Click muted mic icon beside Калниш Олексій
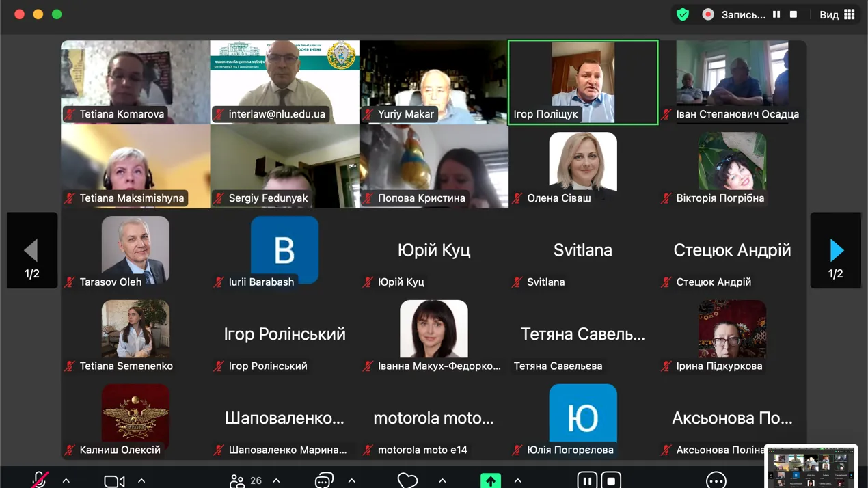The image size is (868, 488). (70, 450)
